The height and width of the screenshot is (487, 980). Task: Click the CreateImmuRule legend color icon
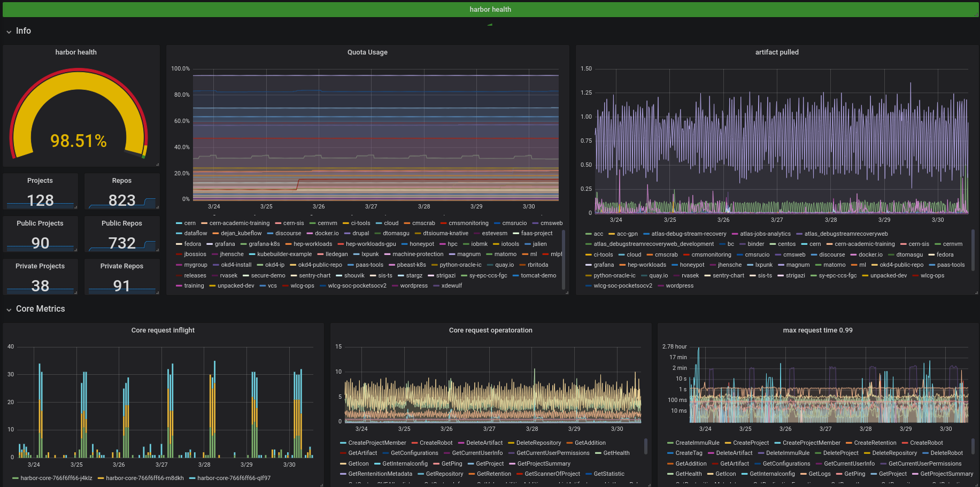[x=670, y=443]
